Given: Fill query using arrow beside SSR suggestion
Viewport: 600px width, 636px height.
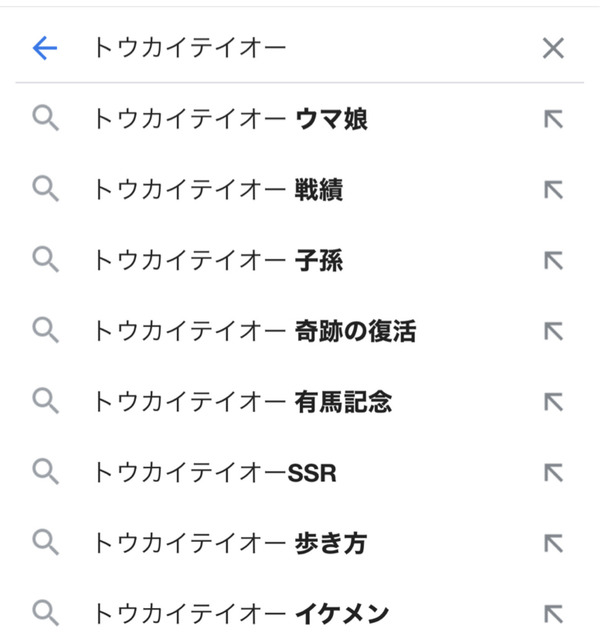Looking at the screenshot, I should click(x=553, y=473).
